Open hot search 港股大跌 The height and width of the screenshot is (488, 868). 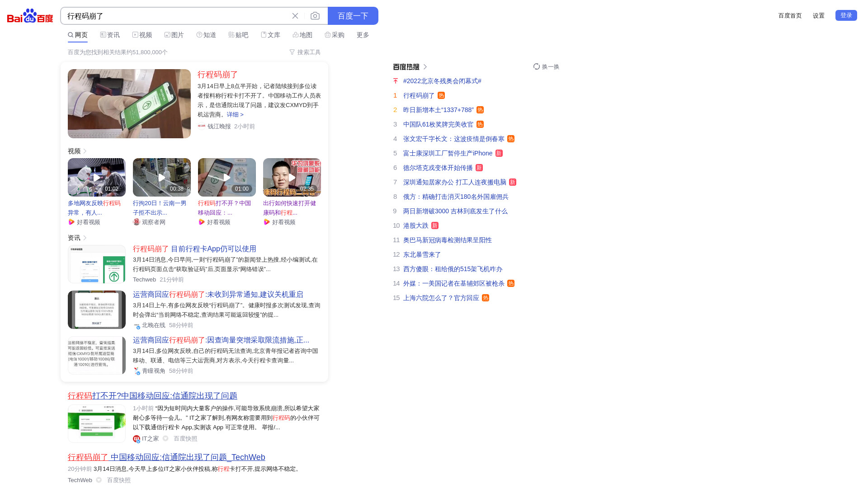click(415, 225)
